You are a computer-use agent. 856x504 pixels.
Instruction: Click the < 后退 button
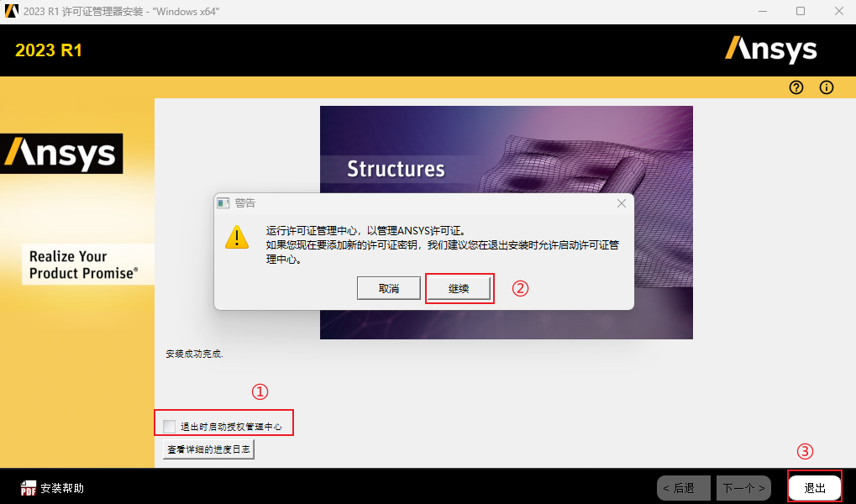(x=684, y=487)
